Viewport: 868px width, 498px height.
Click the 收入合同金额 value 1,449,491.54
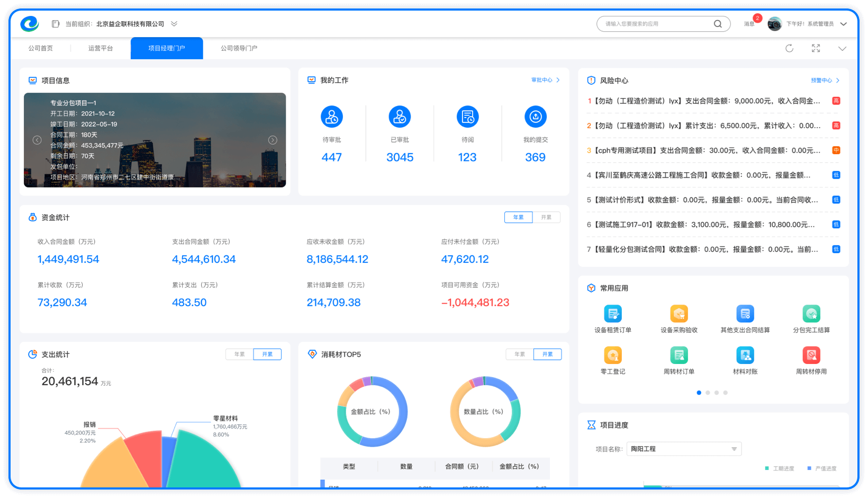click(x=68, y=259)
